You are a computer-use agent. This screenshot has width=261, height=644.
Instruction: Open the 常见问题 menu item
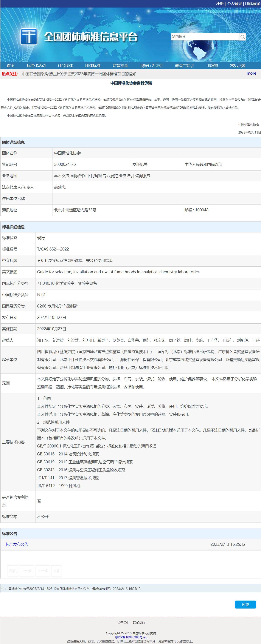click(x=238, y=66)
